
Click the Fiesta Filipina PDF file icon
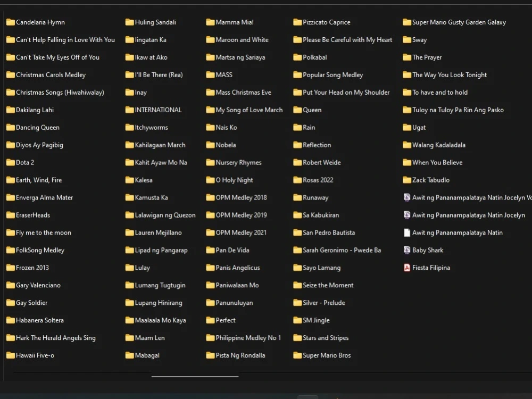point(407,268)
